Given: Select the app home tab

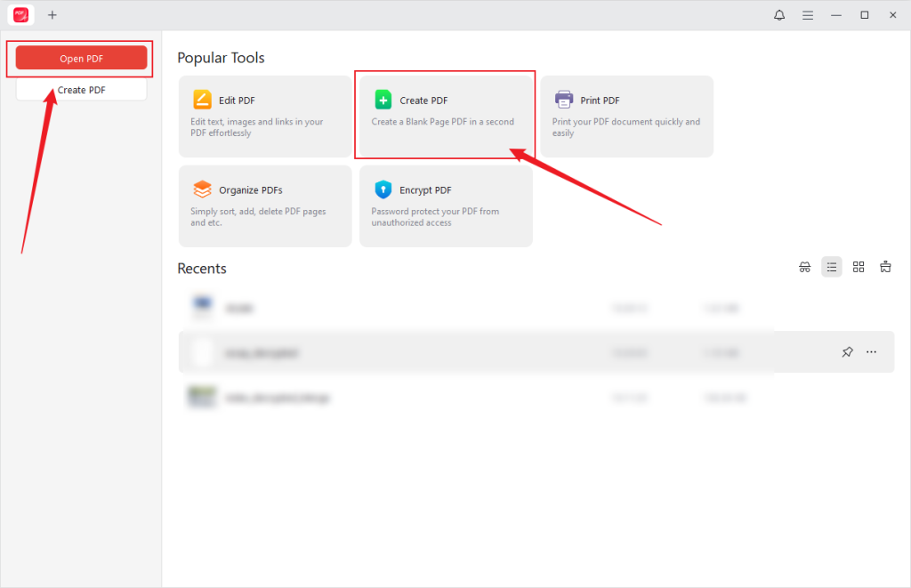Looking at the screenshot, I should coord(20,15).
